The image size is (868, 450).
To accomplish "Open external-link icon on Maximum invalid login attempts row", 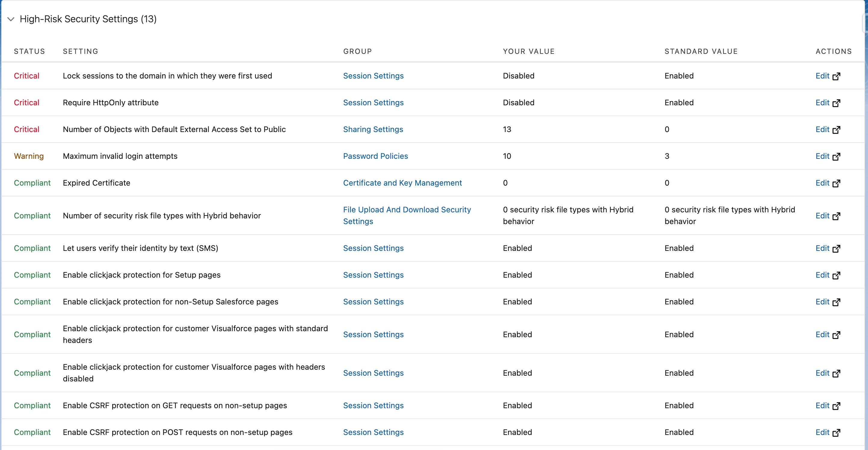I will 836,157.
